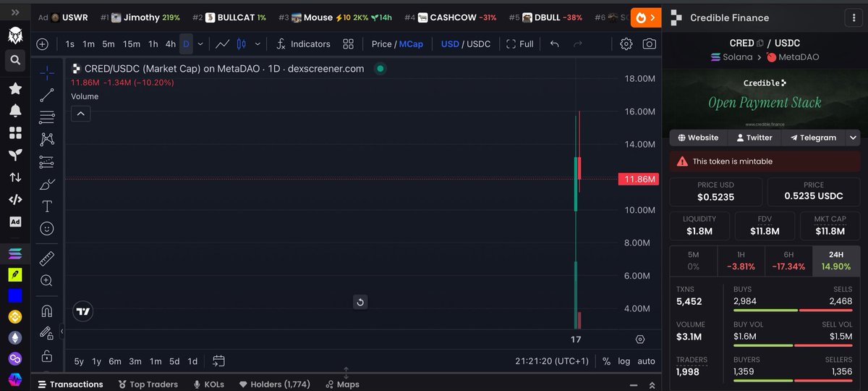Undo the last chart action
This screenshot has width=868, height=391.
554,44
